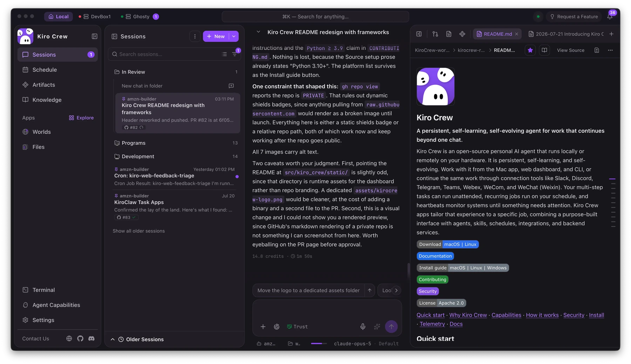Open the Quick start link in README

430,315
